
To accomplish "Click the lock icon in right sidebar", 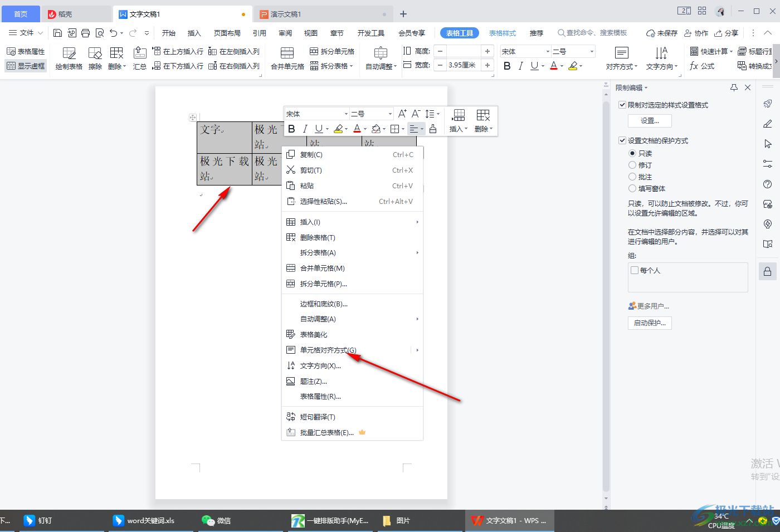I will pos(768,271).
